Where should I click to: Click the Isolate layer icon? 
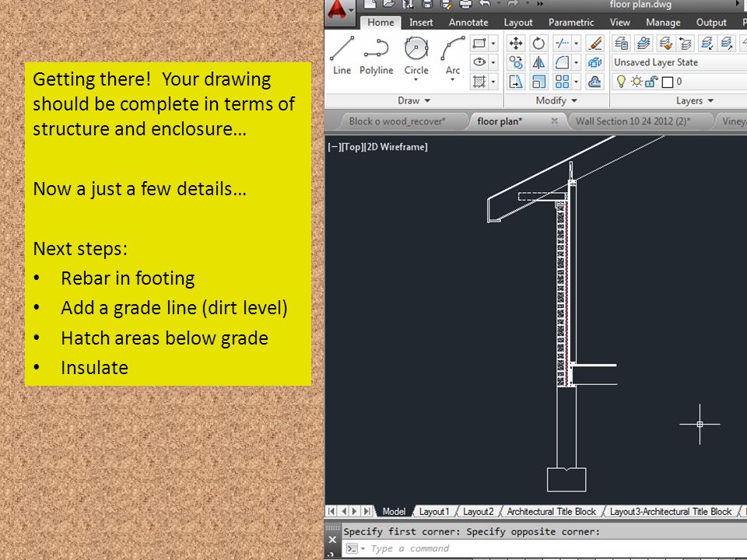tap(707, 44)
